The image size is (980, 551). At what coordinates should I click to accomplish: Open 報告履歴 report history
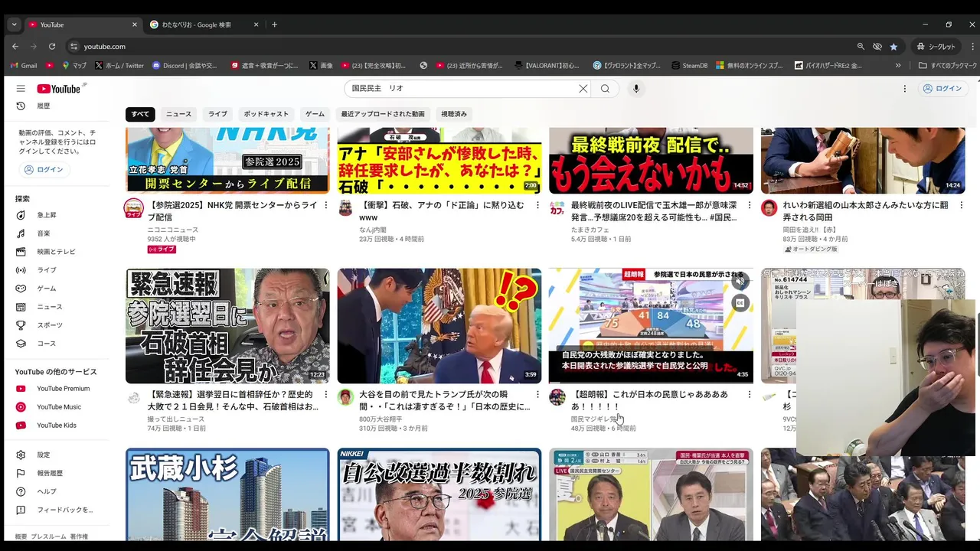tap(49, 473)
